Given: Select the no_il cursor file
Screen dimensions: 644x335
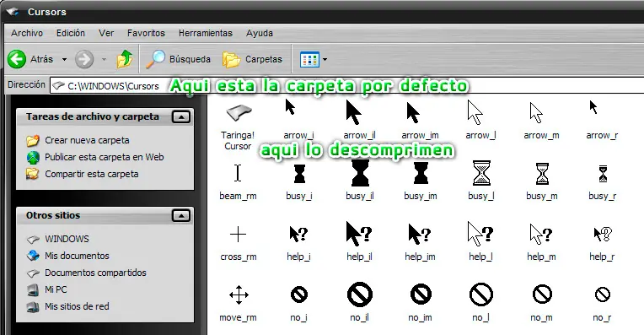Looking at the screenshot, I should [360, 303].
